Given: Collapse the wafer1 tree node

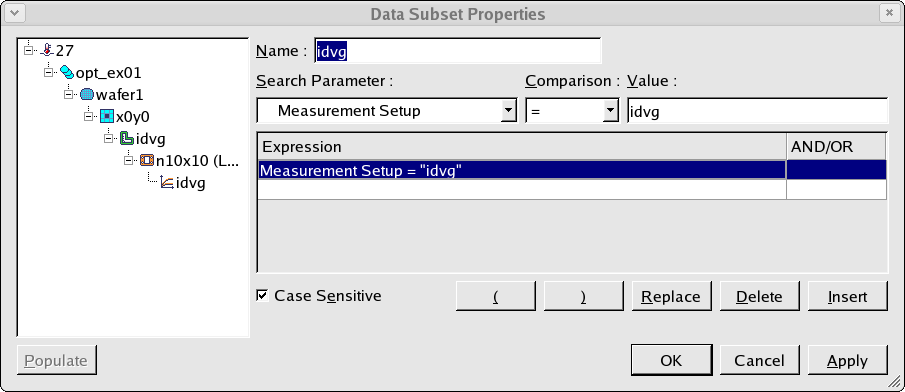Looking at the screenshot, I should 68,95.
